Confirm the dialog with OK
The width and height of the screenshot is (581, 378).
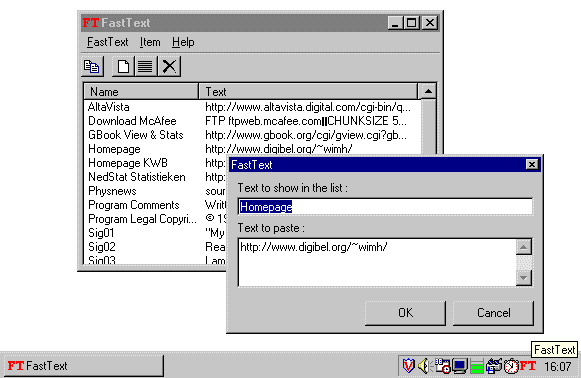(405, 313)
